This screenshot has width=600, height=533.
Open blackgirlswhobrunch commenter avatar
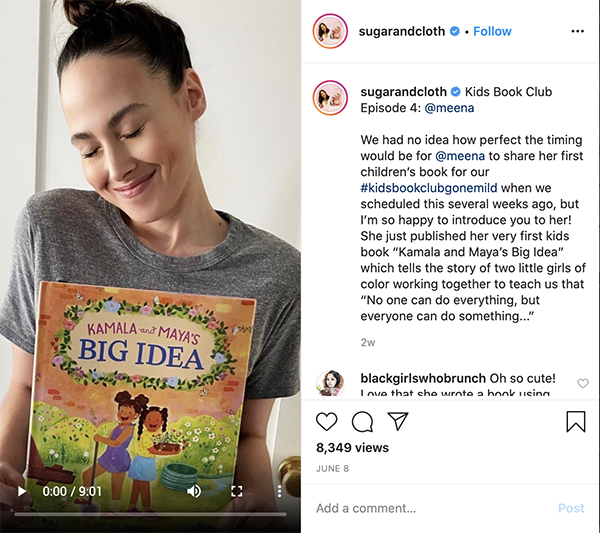(x=330, y=383)
